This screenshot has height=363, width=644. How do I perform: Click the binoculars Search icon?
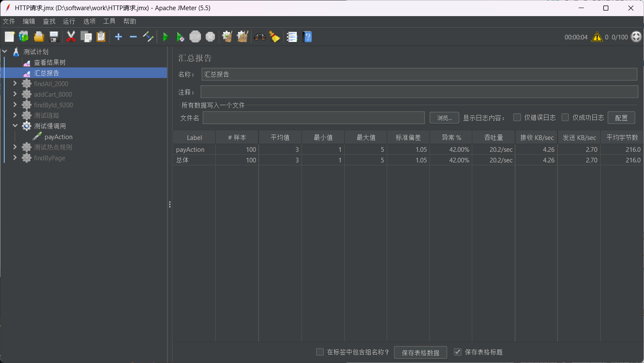[x=259, y=37]
